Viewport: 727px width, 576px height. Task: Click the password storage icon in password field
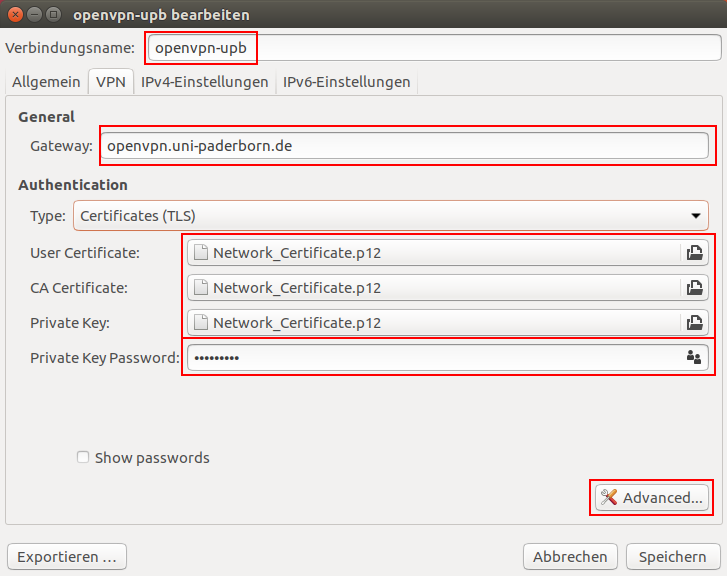[x=694, y=357]
